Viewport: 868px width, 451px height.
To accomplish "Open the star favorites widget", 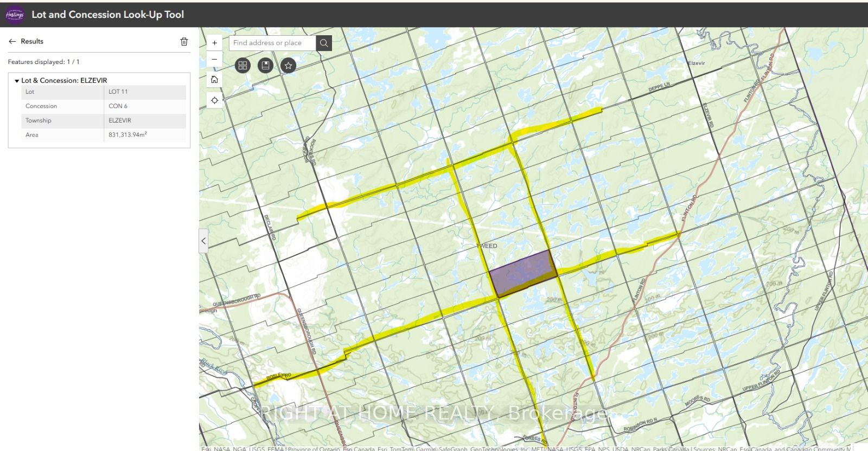I will [x=288, y=66].
